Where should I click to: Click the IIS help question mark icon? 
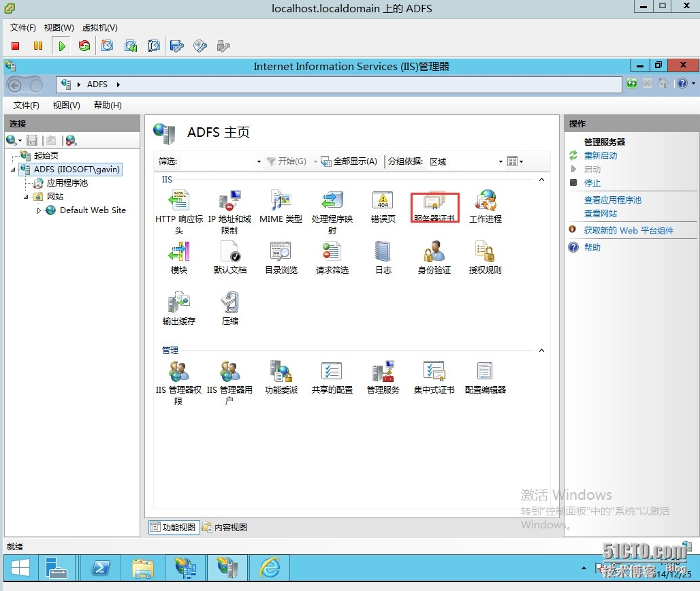click(682, 84)
